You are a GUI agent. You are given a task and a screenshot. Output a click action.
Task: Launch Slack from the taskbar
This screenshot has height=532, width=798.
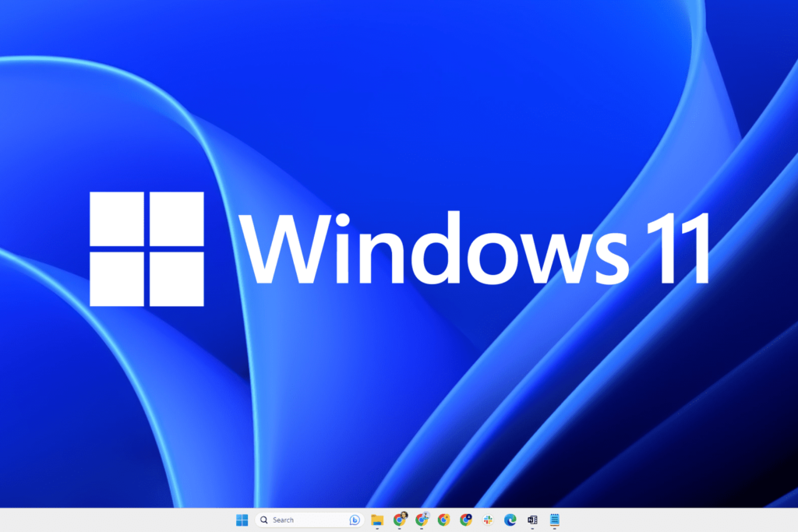click(x=489, y=519)
